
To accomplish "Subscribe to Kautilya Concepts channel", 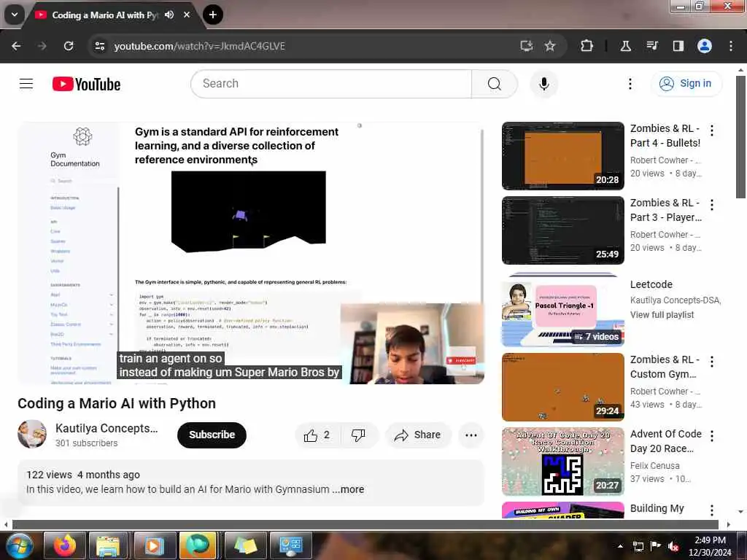I will tap(212, 435).
